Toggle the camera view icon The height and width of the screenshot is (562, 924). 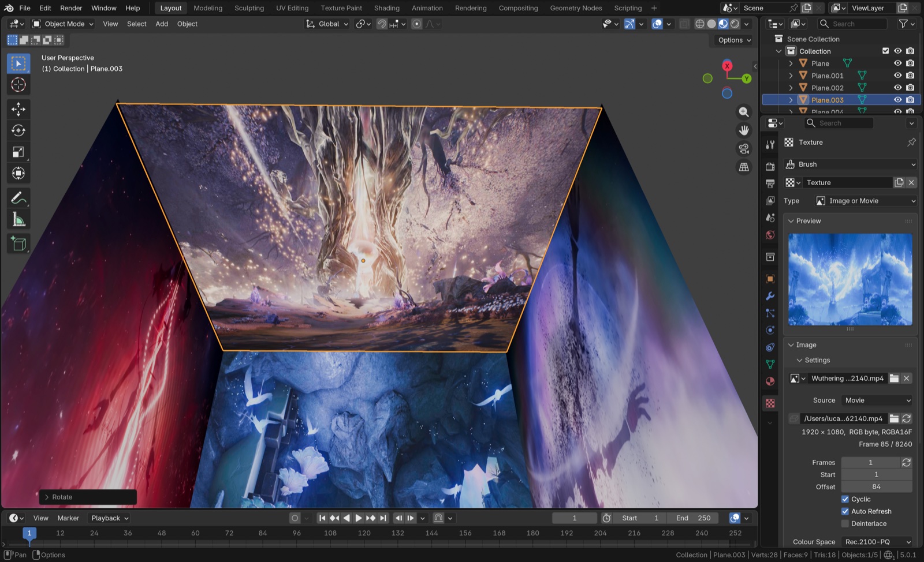[744, 149]
